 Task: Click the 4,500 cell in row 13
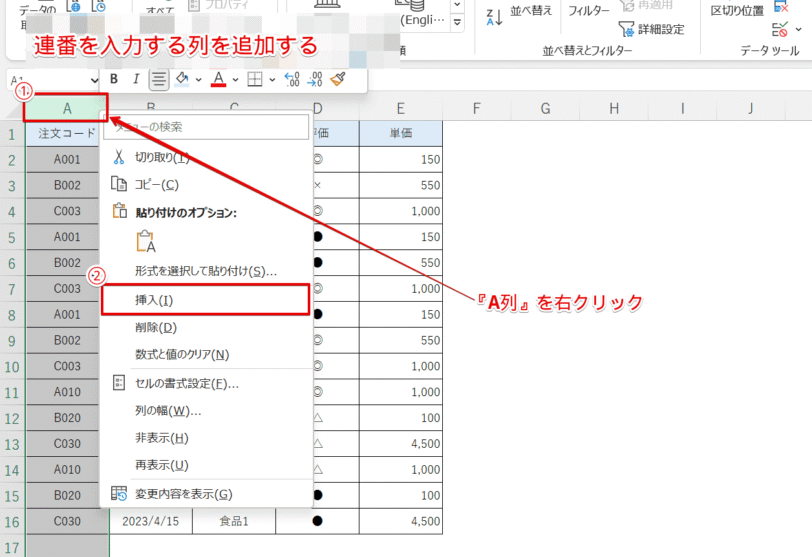tap(401, 444)
